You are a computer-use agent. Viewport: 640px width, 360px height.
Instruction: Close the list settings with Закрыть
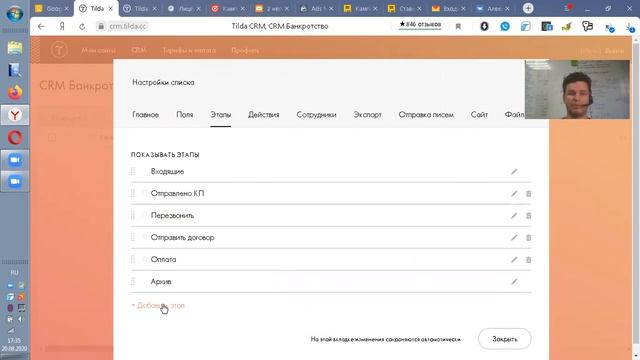[504, 339]
